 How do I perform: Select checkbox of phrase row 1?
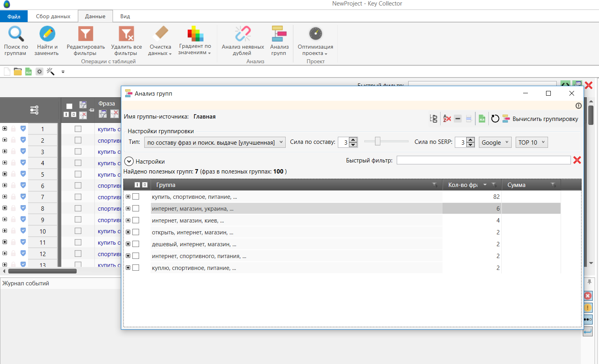[x=78, y=129]
